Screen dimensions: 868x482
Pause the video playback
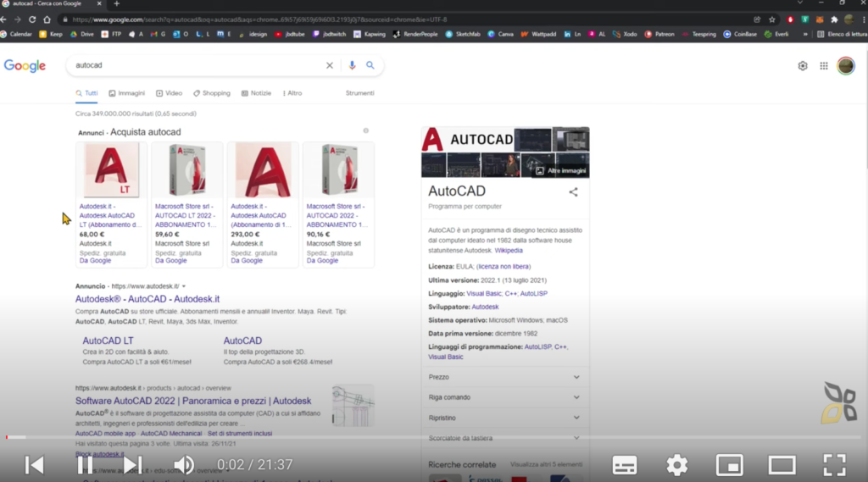[x=85, y=465]
